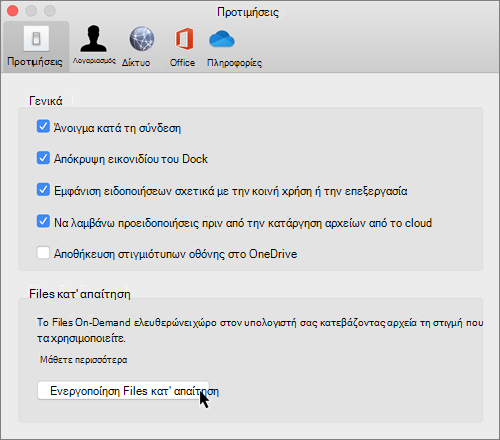
Task: Uncheck Άνοιγμα κατά τη σύνδεση checkbox
Action: click(x=43, y=127)
